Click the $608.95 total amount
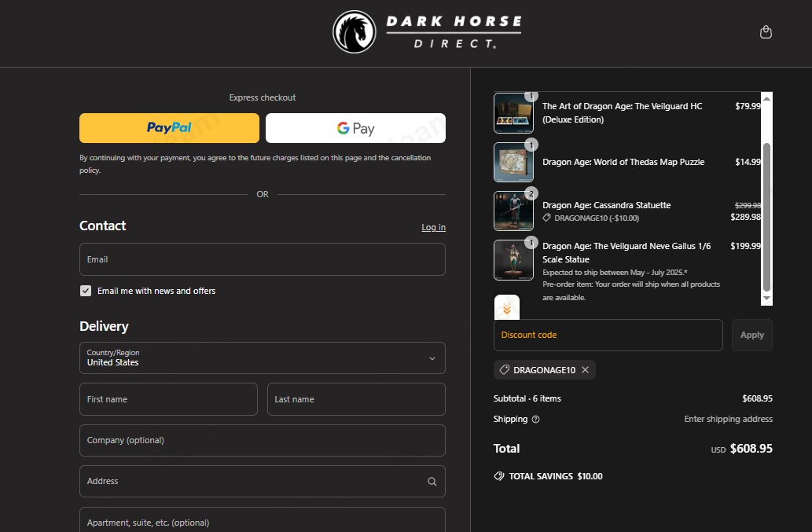Screen dimensions: 812x532 (751, 449)
